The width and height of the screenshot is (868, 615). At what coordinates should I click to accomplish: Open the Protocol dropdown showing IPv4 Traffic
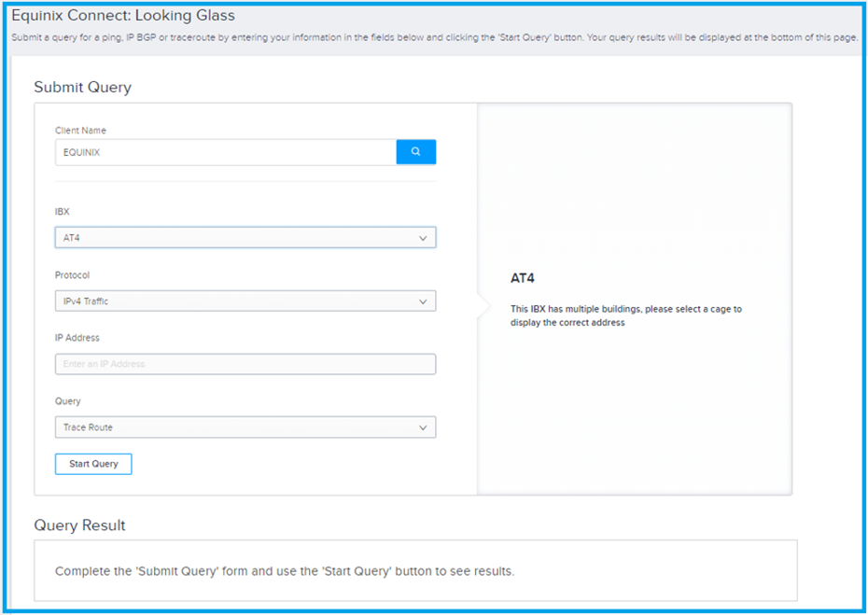(x=245, y=301)
